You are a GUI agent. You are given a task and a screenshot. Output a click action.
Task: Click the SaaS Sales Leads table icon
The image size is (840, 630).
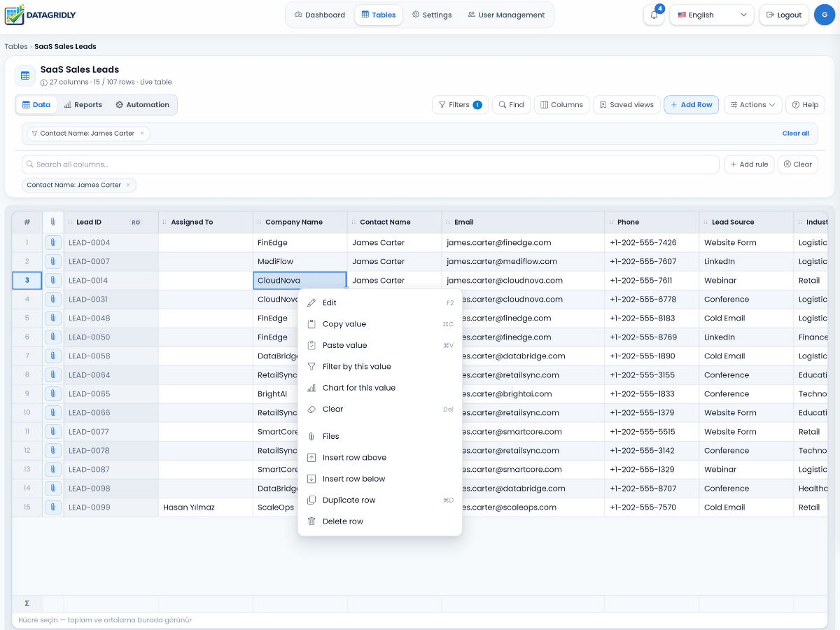coord(25,76)
